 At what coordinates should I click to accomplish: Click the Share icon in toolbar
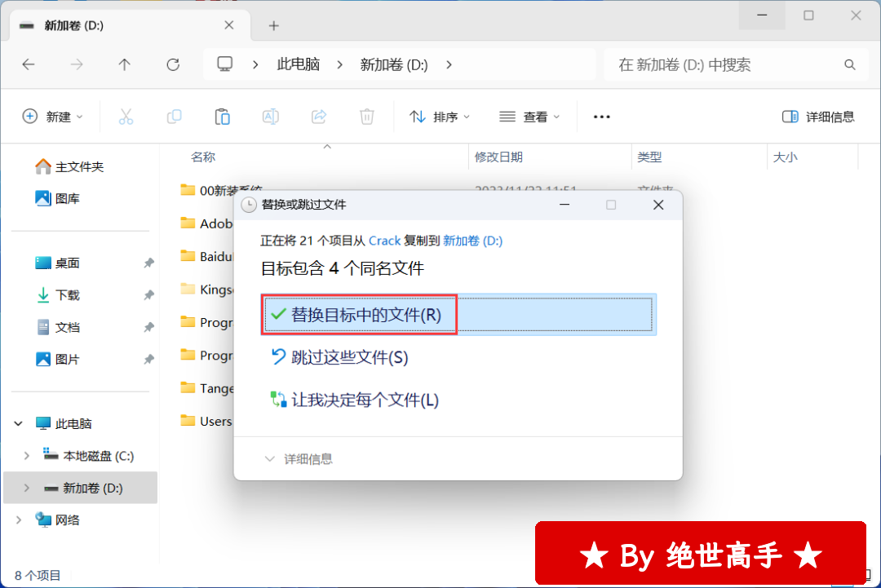click(319, 117)
